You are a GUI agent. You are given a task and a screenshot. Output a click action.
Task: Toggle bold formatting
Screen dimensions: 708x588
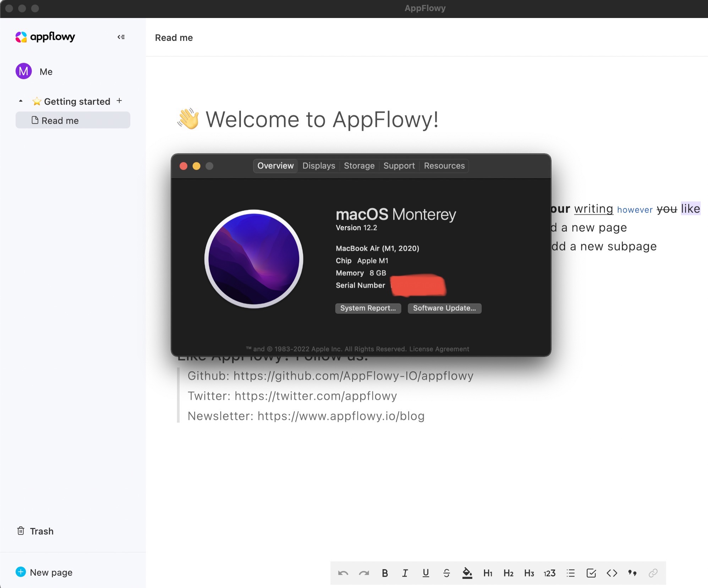(385, 573)
